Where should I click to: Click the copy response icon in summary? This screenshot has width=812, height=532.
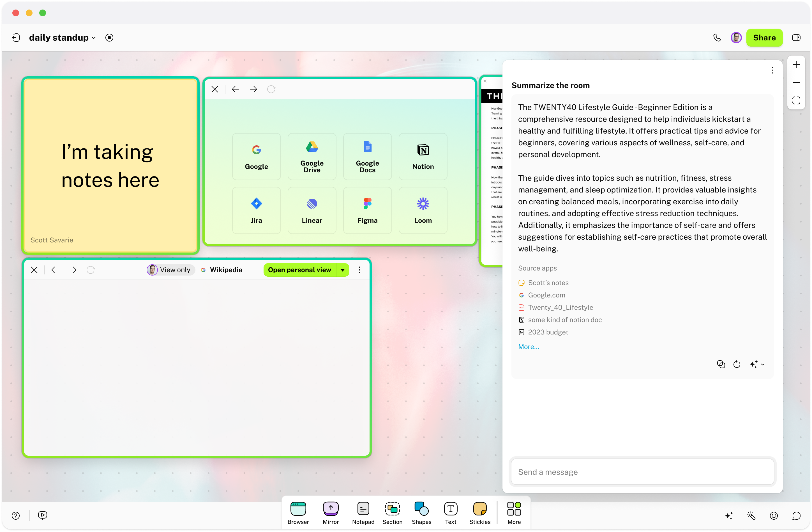pos(721,364)
